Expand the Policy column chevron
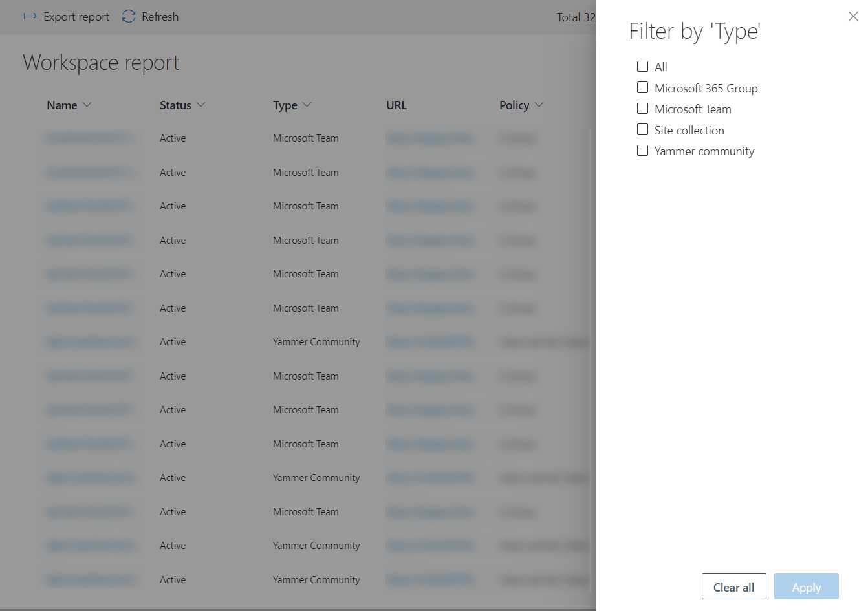Image resolution: width=868 pixels, height=611 pixels. 539,105
